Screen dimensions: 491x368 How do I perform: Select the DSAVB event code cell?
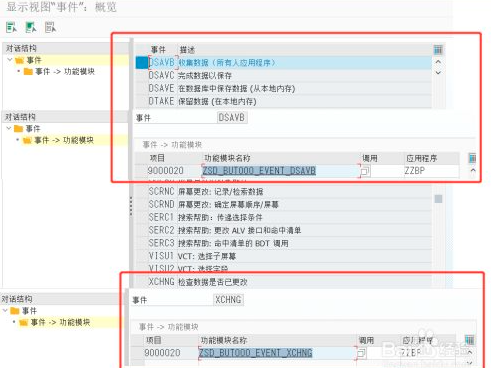[162, 63]
